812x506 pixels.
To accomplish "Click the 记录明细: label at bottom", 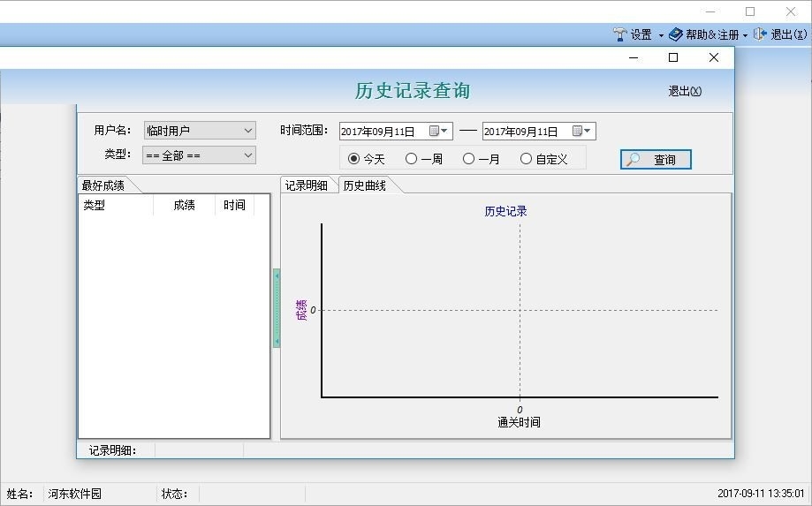I will [112, 450].
